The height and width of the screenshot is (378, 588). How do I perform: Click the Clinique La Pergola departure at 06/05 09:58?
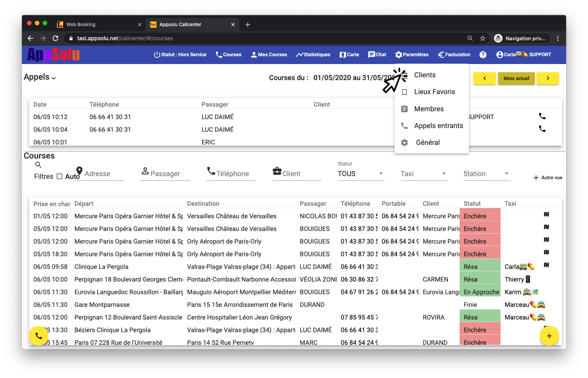[x=101, y=267]
